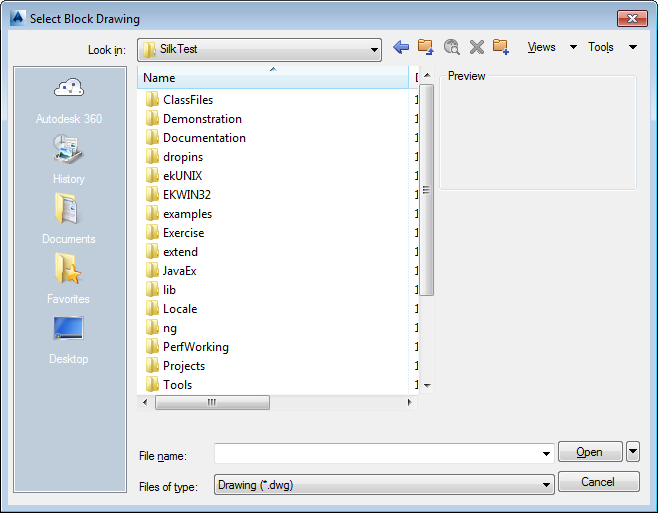Select the PerfWorking folder
Image resolution: width=658 pixels, height=513 pixels.
click(x=188, y=347)
